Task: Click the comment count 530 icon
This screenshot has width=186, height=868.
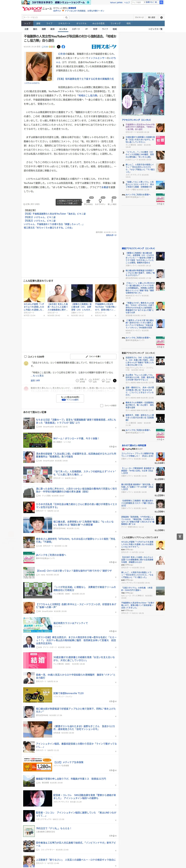Action: point(45,47)
